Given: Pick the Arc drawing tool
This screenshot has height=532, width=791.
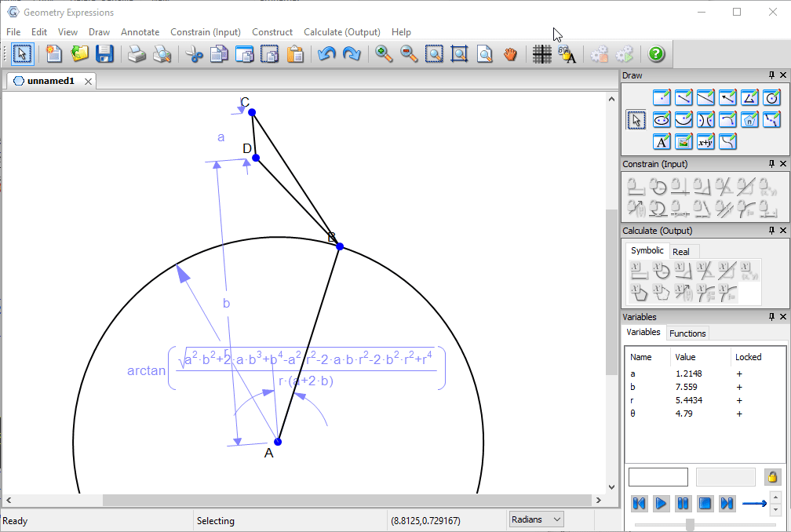Looking at the screenshot, I should point(727,119).
